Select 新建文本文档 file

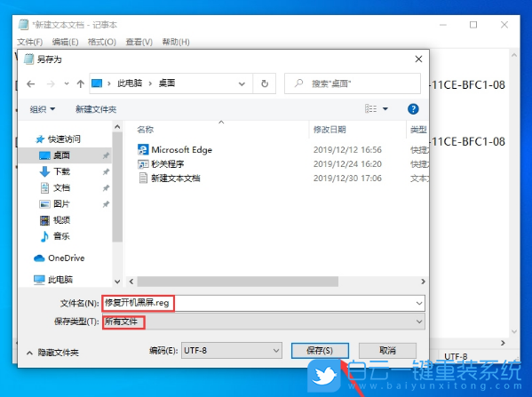click(x=176, y=179)
